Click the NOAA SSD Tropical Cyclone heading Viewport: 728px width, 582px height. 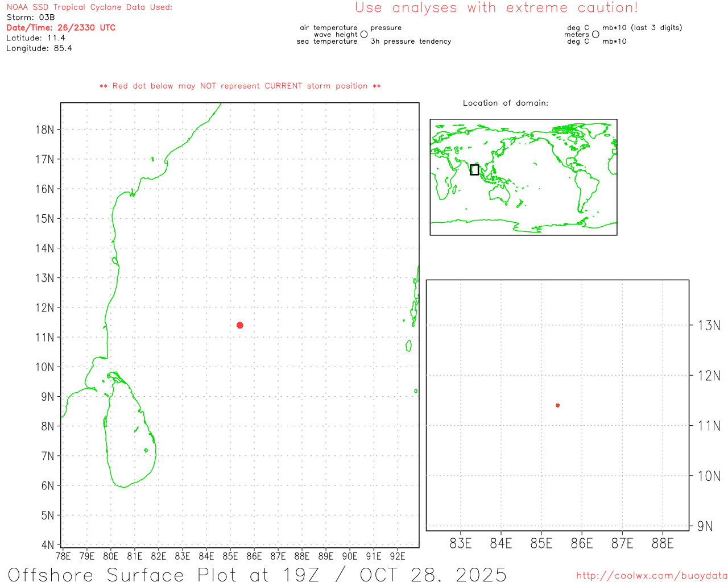(89, 7)
